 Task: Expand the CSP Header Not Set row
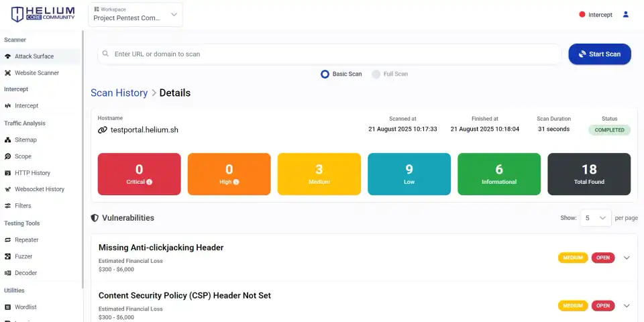coord(627,305)
